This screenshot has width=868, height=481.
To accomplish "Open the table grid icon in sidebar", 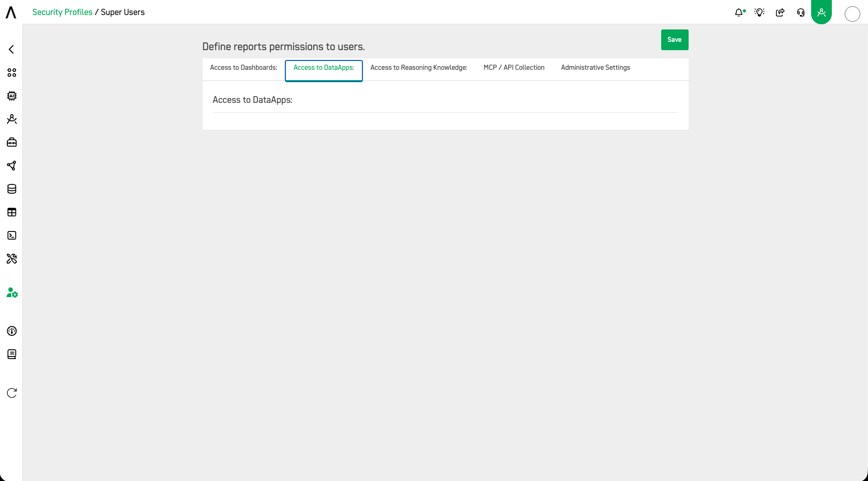I will pos(11,212).
